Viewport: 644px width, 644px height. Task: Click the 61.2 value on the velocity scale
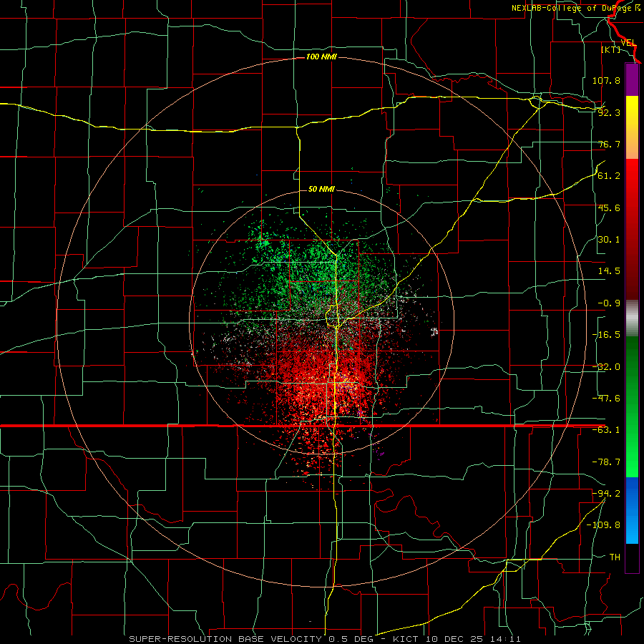tap(609, 176)
